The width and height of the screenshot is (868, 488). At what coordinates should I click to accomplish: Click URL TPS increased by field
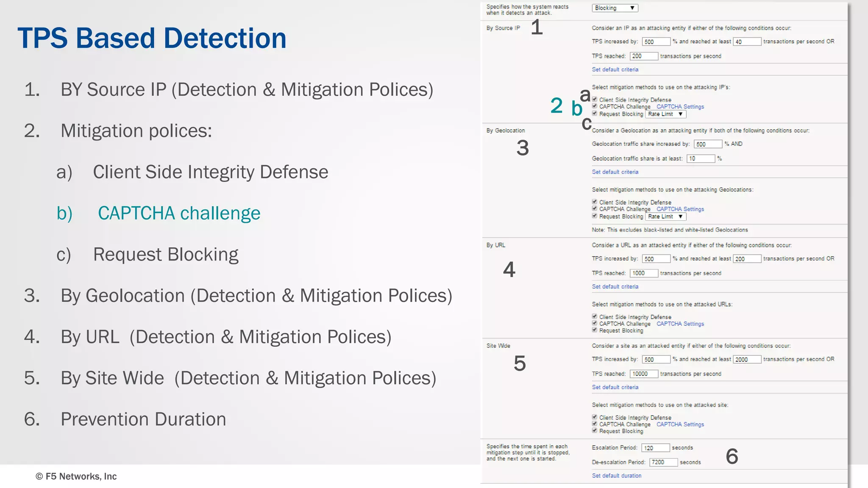656,259
